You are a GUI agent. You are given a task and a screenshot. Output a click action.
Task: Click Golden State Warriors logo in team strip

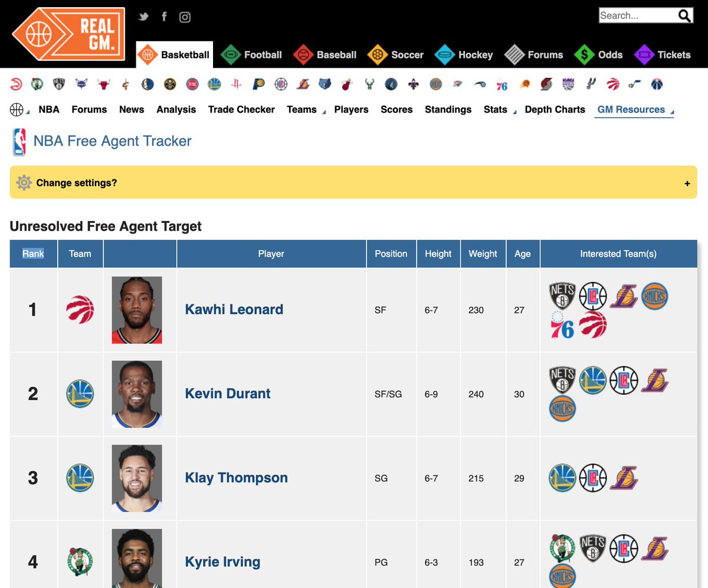click(x=214, y=84)
